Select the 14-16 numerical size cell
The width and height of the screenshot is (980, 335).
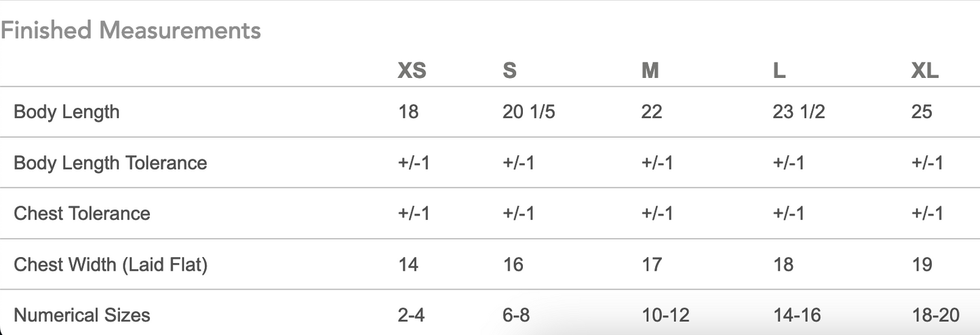click(x=797, y=315)
